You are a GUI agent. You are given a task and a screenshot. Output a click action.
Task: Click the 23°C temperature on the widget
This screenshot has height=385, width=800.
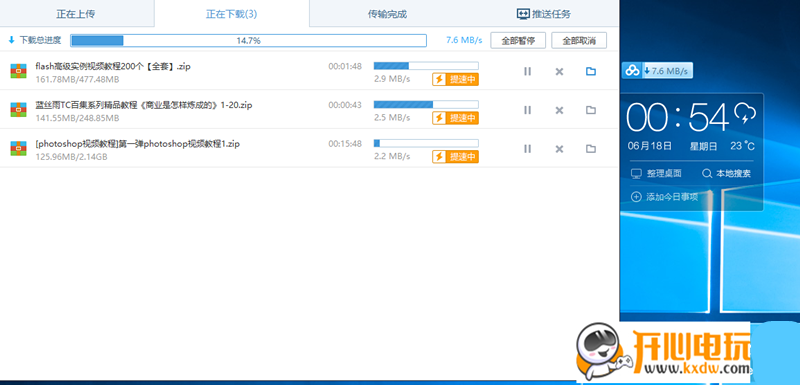(742, 146)
